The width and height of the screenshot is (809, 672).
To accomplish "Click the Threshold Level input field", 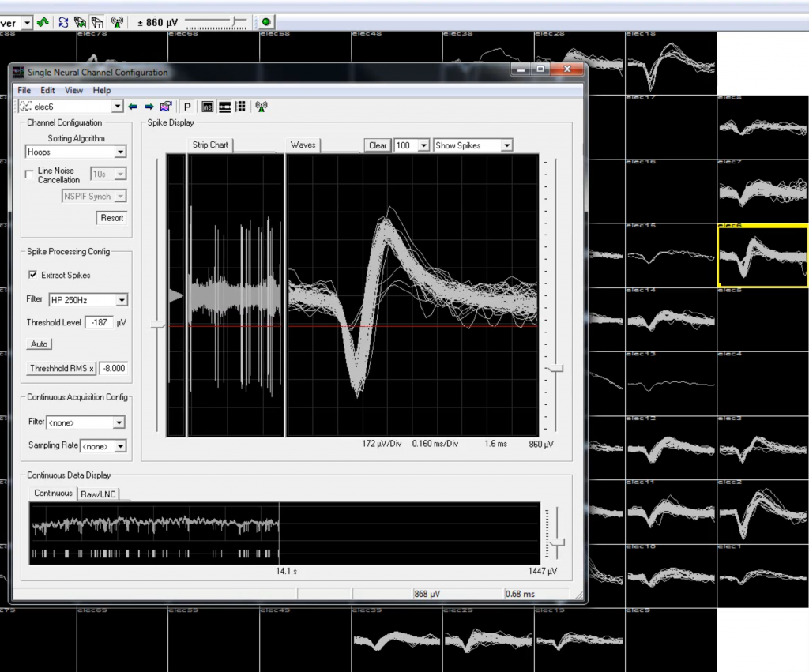I will coord(100,322).
